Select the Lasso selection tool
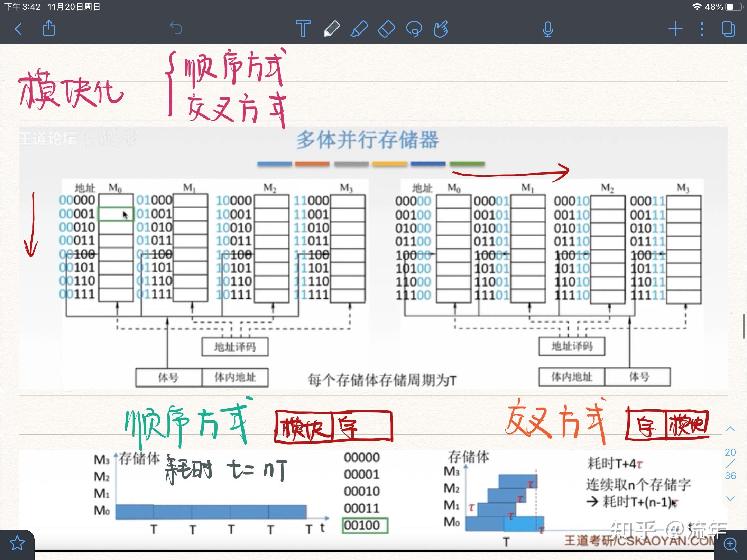This screenshot has width=747, height=560. 414,29
